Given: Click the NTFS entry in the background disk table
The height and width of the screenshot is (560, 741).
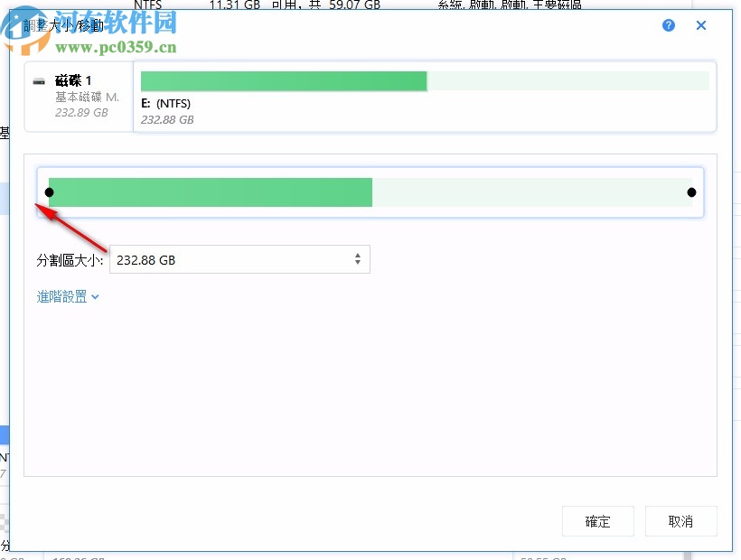Looking at the screenshot, I should pyautogui.click(x=148, y=5).
